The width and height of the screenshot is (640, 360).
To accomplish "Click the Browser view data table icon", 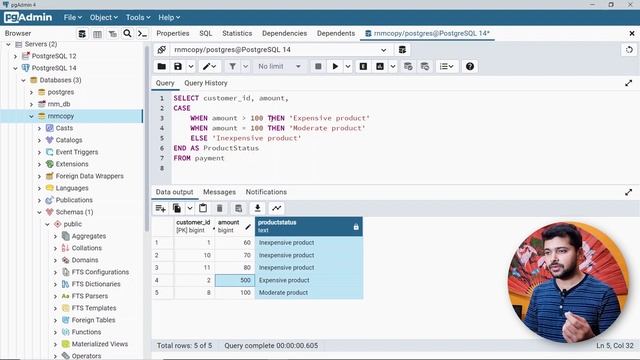I will point(97,33).
